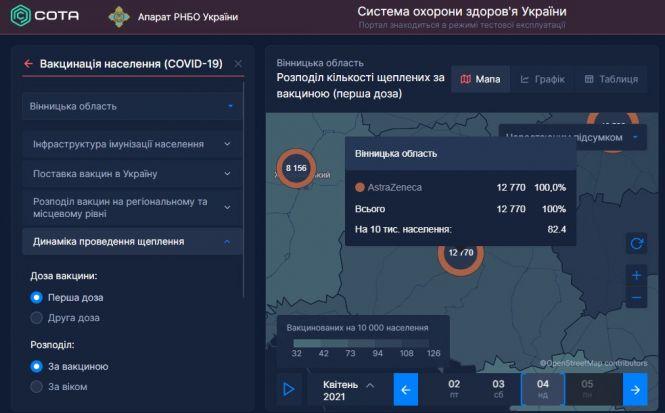This screenshot has width=665, height=413.
Task: Click the Мапа tab map icon
Action: click(x=466, y=79)
